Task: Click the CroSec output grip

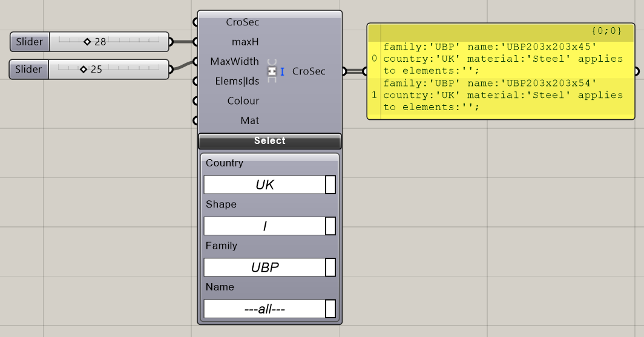Action: 344,71
